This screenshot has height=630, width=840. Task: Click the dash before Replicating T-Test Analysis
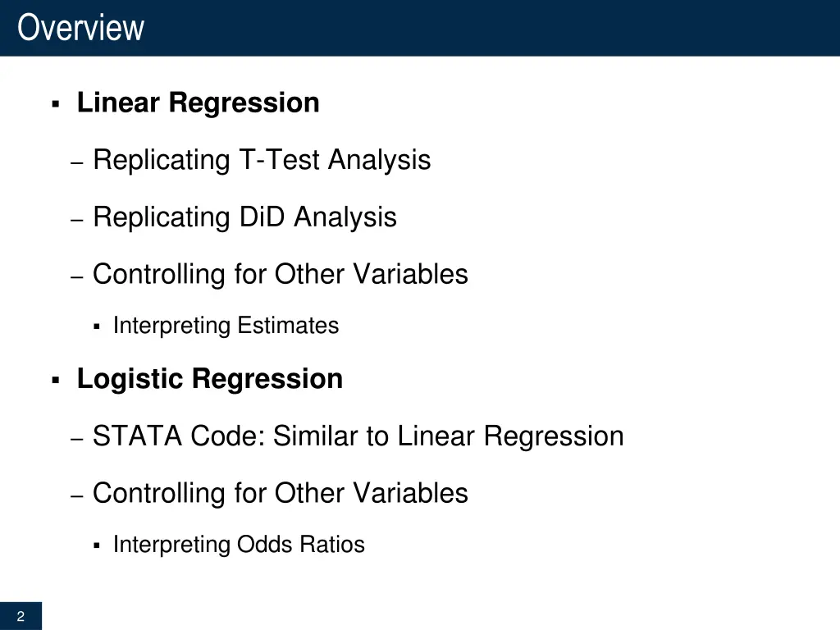76,162
